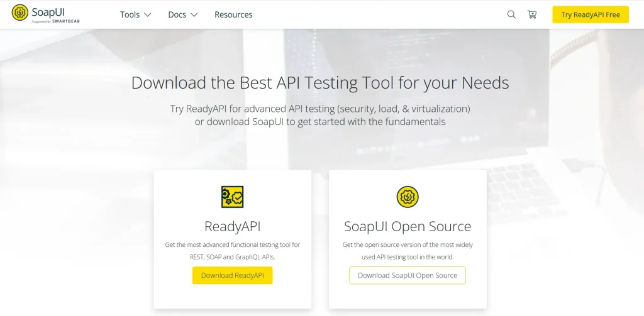Viewport: 644px width, 316px height.
Task: Open the Resources nav item
Action: 233,14
